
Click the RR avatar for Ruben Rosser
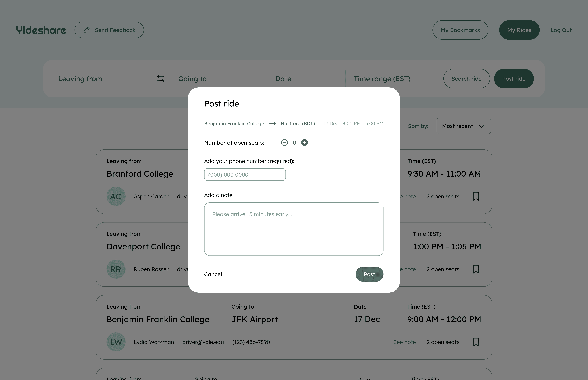coord(116,269)
